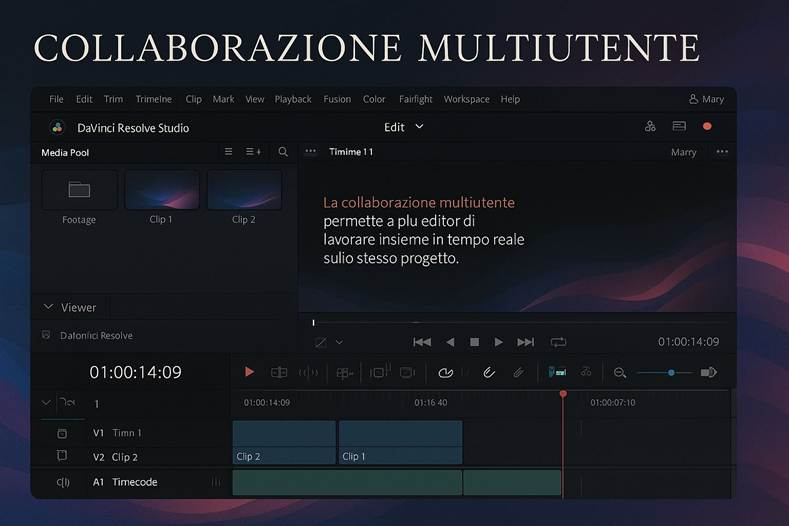
Task: Open the Workspace menu
Action: pos(466,99)
